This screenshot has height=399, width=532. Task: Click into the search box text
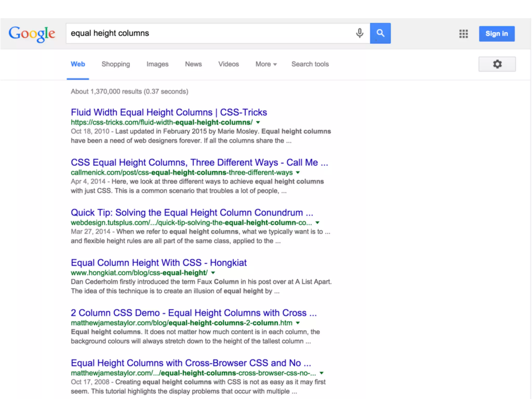(x=110, y=33)
